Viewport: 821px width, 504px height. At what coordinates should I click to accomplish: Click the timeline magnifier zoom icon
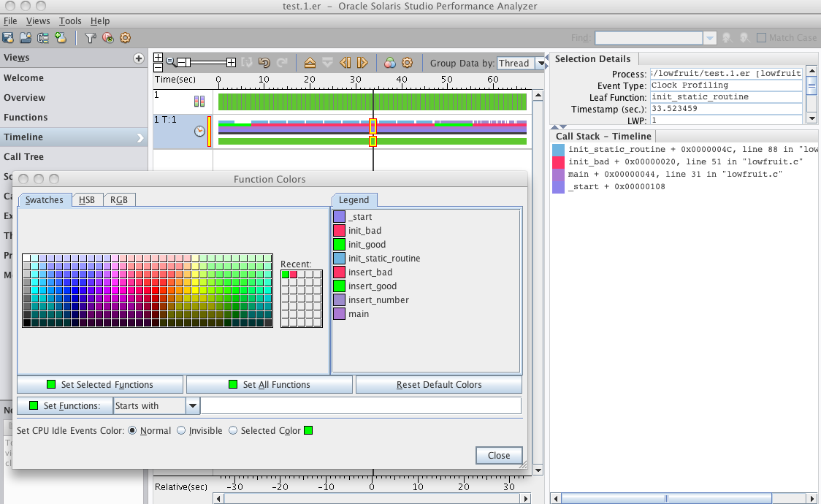pos(171,62)
